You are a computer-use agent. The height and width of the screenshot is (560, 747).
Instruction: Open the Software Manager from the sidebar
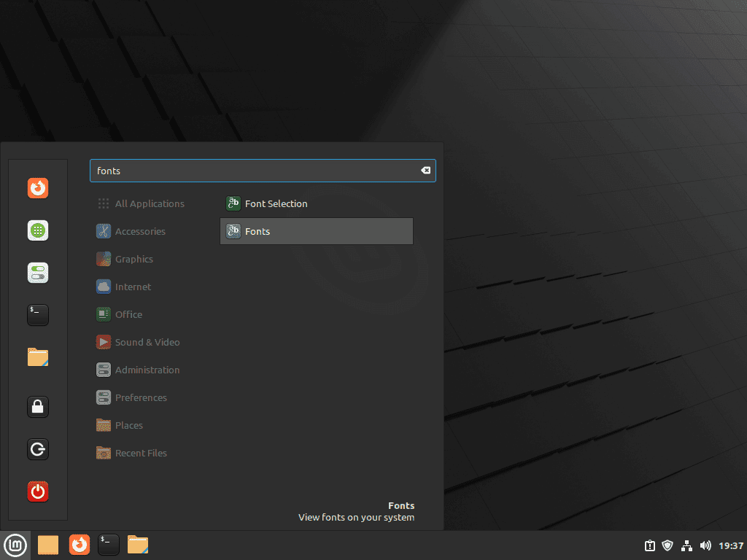(x=37, y=230)
